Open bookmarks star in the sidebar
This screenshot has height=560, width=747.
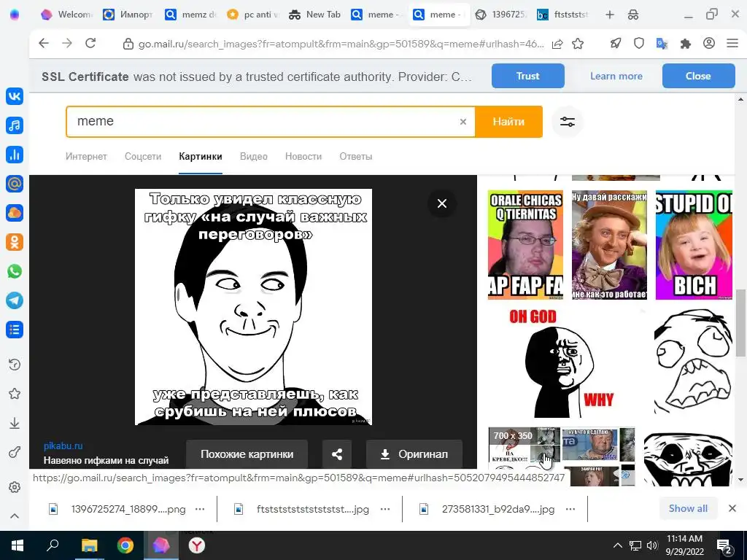click(15, 394)
